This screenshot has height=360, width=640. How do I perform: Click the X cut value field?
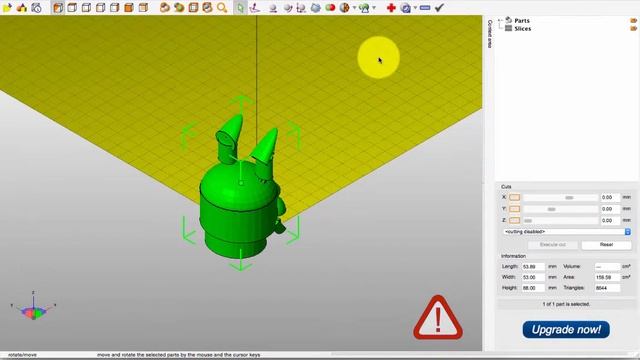click(610, 198)
